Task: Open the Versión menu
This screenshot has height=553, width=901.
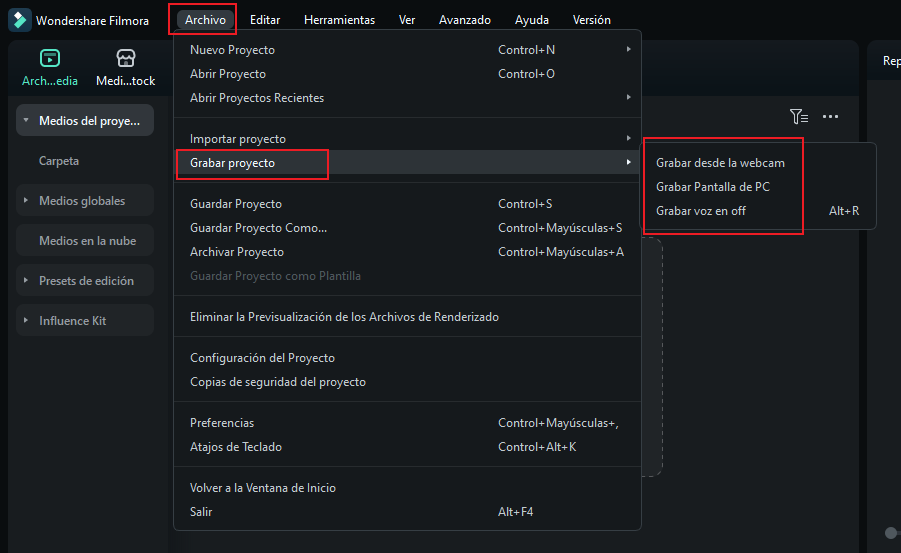Action: pos(591,20)
